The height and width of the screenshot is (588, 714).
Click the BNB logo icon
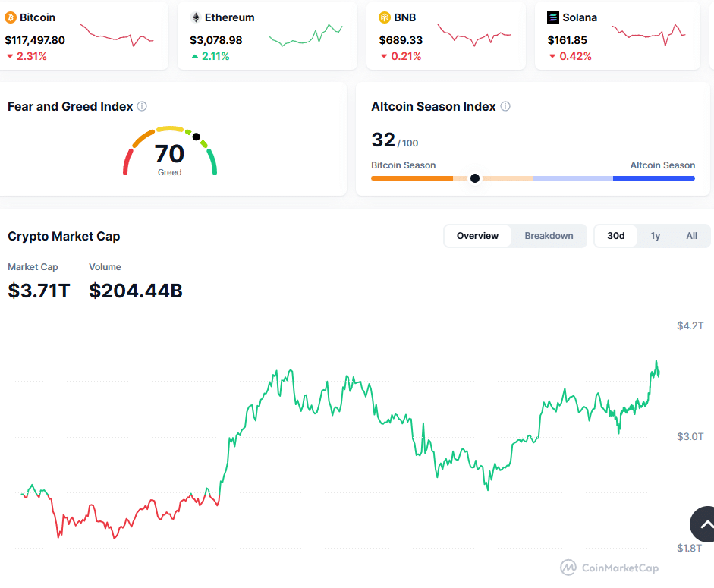pyautogui.click(x=385, y=17)
